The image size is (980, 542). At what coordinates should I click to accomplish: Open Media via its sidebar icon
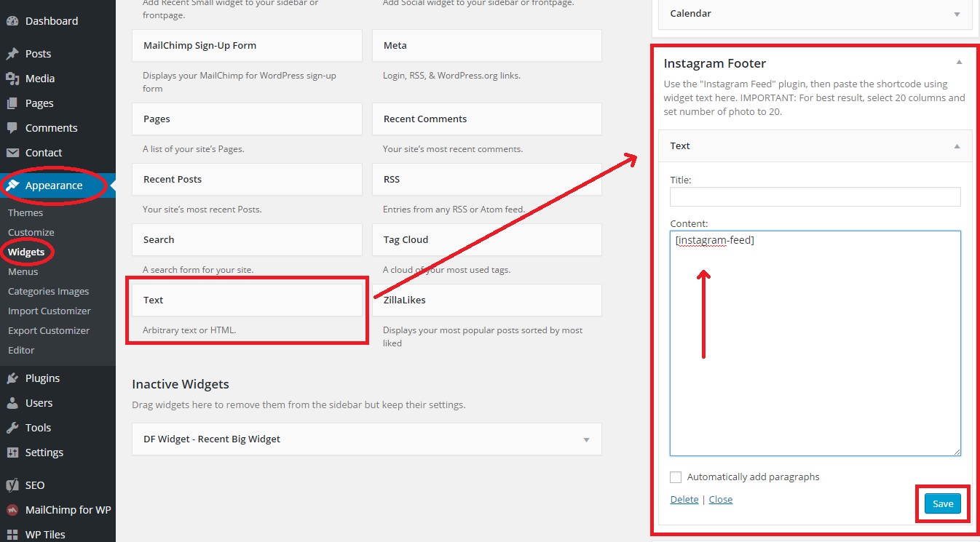[x=12, y=79]
